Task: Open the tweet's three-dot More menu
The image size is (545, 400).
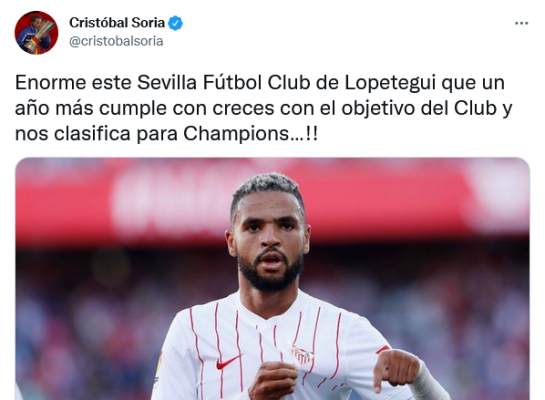Action: [521, 23]
